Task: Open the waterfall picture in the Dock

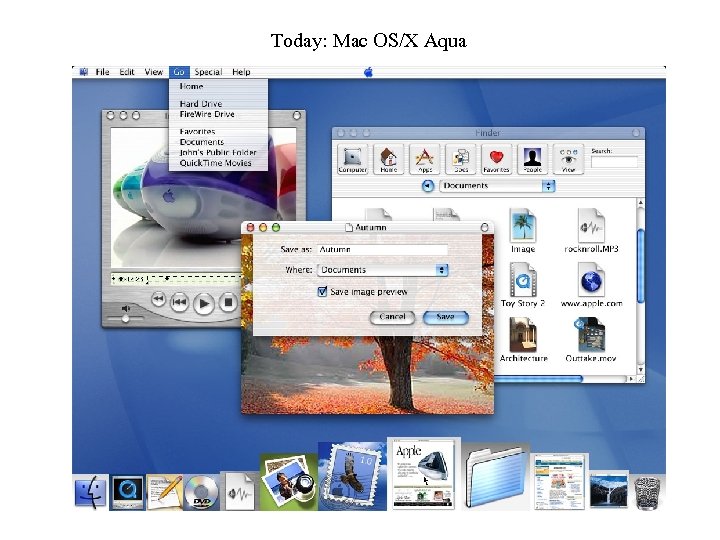Action: click(608, 491)
